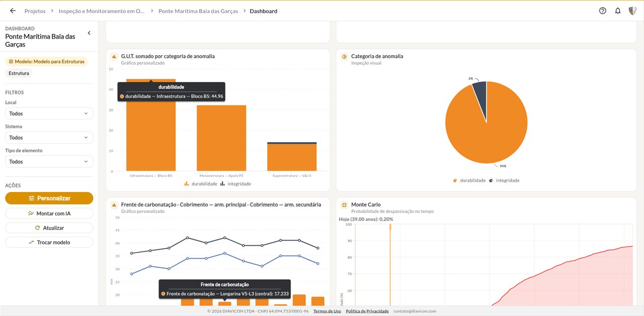Click the Monte Carlo title text

[366, 204]
